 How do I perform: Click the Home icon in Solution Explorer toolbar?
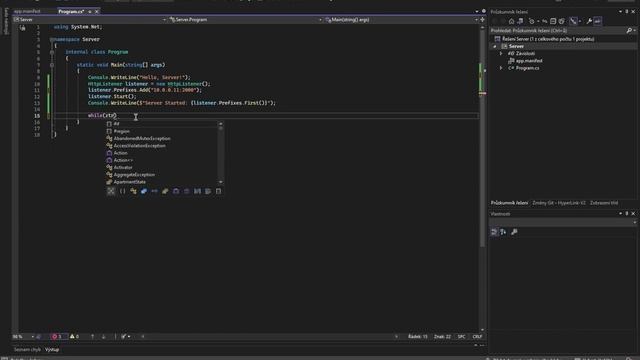[x=511, y=21]
